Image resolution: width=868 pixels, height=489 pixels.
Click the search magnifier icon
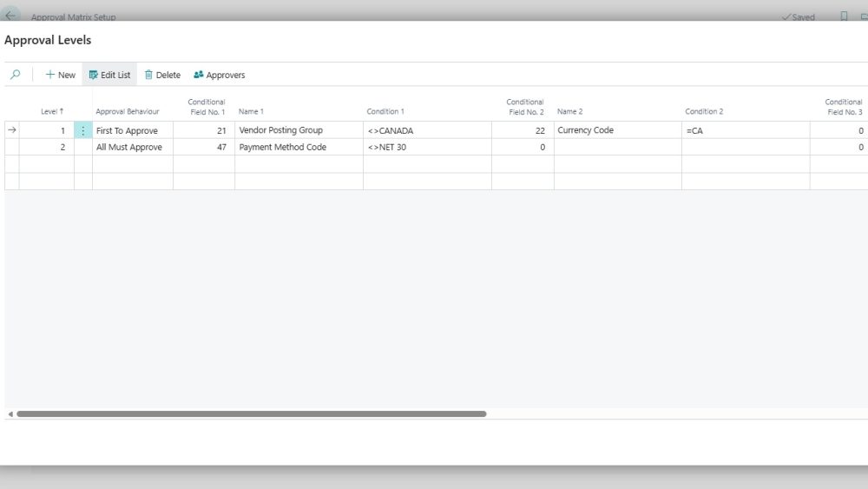16,74
